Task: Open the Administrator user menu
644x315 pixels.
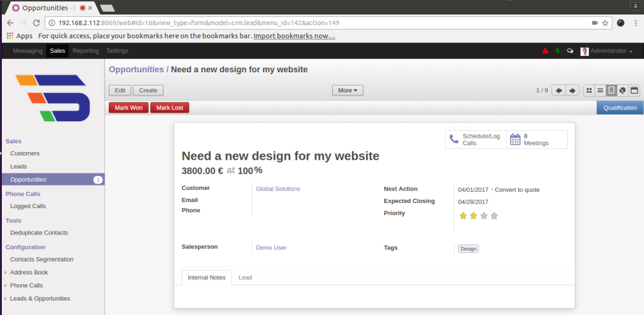Action: point(607,51)
